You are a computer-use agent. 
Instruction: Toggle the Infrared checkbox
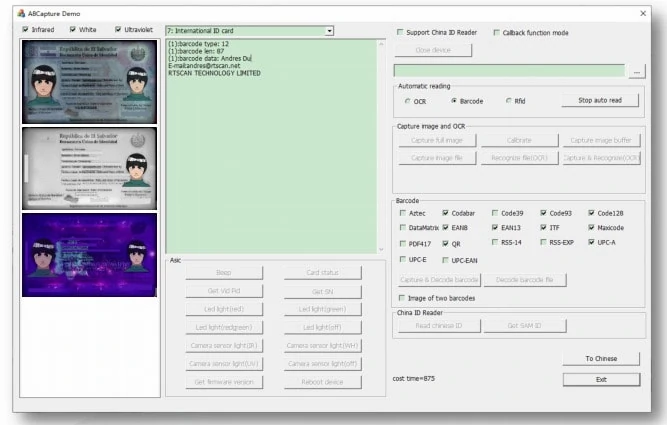(26, 30)
